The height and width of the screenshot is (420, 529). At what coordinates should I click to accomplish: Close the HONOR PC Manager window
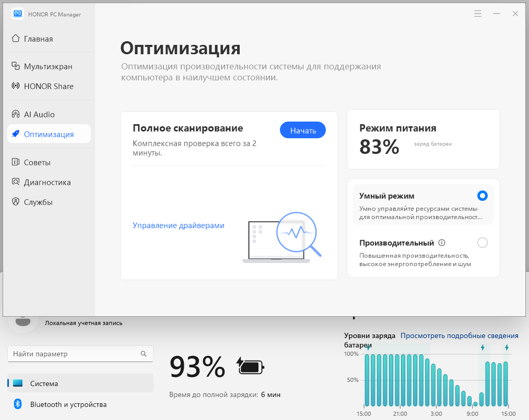pyautogui.click(x=515, y=14)
